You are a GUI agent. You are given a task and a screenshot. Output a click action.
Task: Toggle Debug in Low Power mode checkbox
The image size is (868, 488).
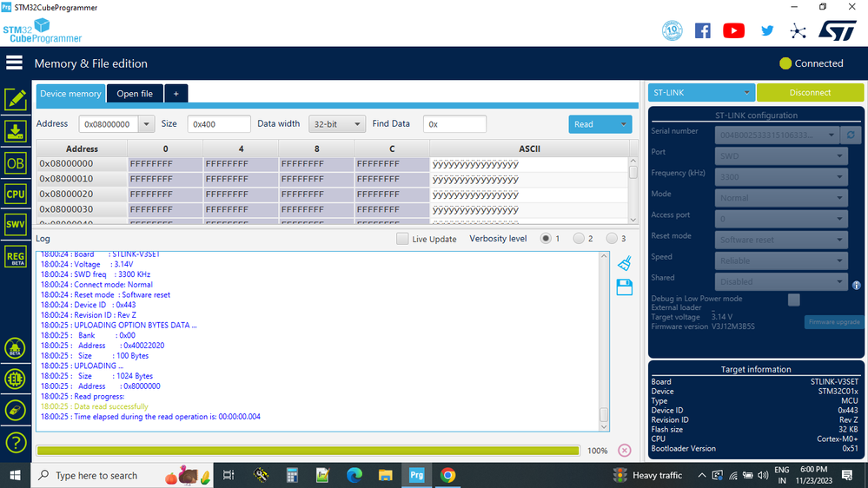794,300
